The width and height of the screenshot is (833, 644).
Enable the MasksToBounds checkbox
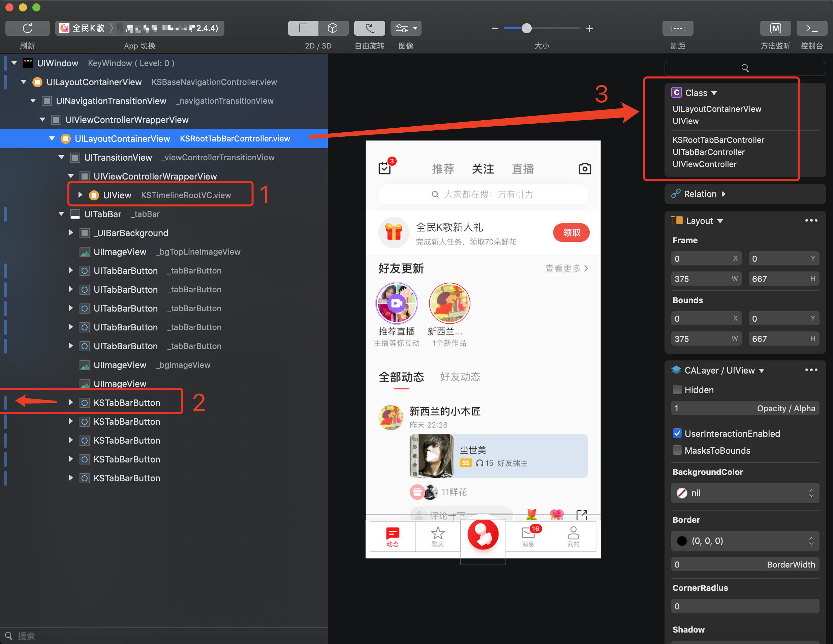(677, 450)
